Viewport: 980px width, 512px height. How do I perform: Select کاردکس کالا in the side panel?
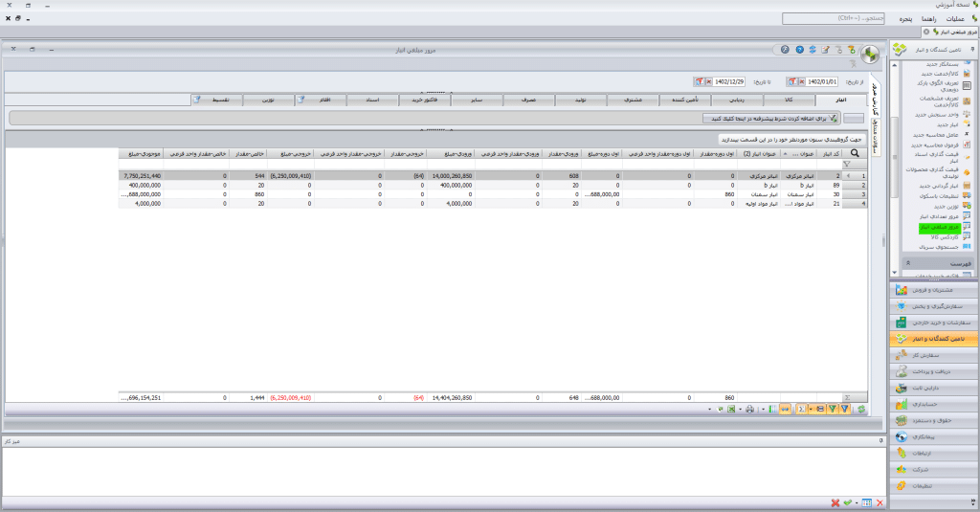click(945, 237)
